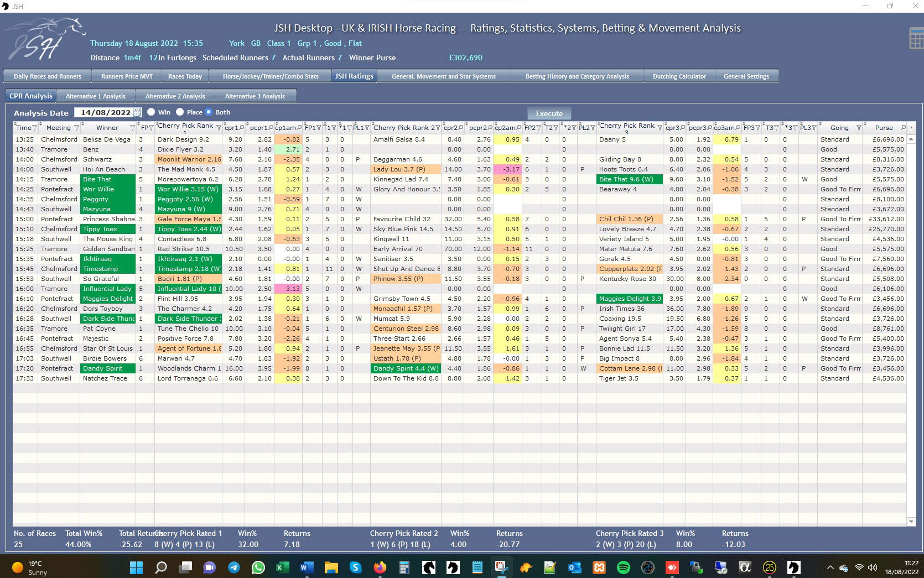Open the FP column filter funnel
The image size is (924, 578).
point(151,128)
